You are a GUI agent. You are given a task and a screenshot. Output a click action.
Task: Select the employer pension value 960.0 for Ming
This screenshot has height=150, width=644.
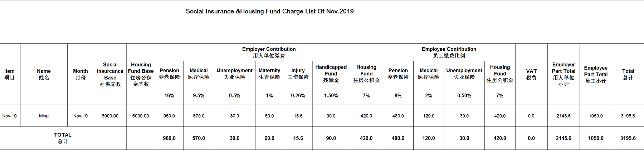pyautogui.click(x=169, y=116)
